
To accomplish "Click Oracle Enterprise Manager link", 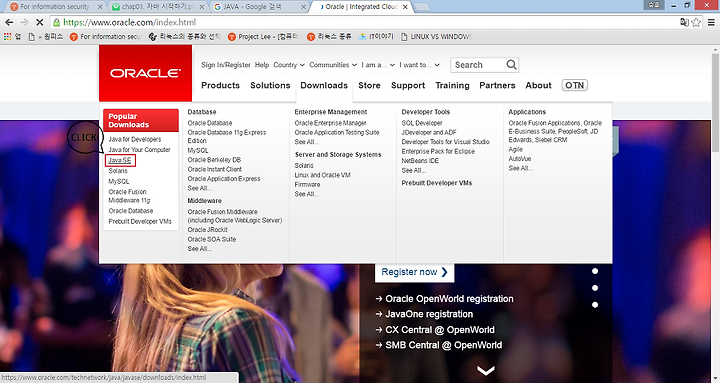I will (x=330, y=123).
